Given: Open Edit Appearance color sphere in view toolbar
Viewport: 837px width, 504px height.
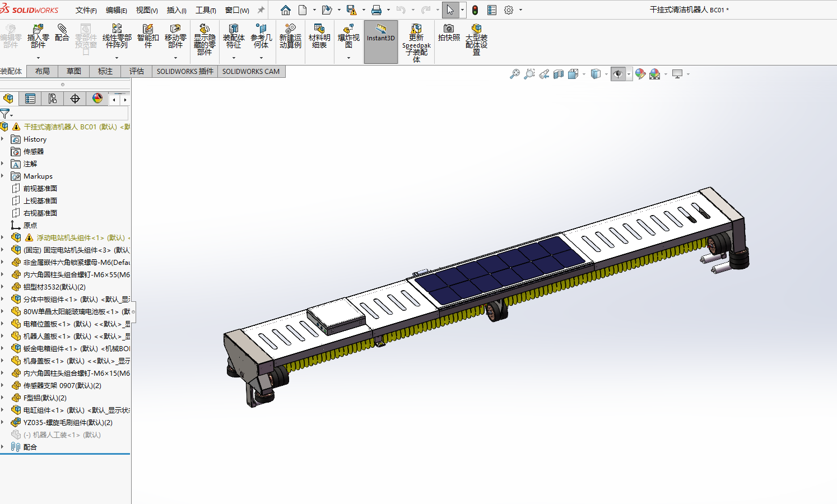Looking at the screenshot, I should (x=640, y=74).
